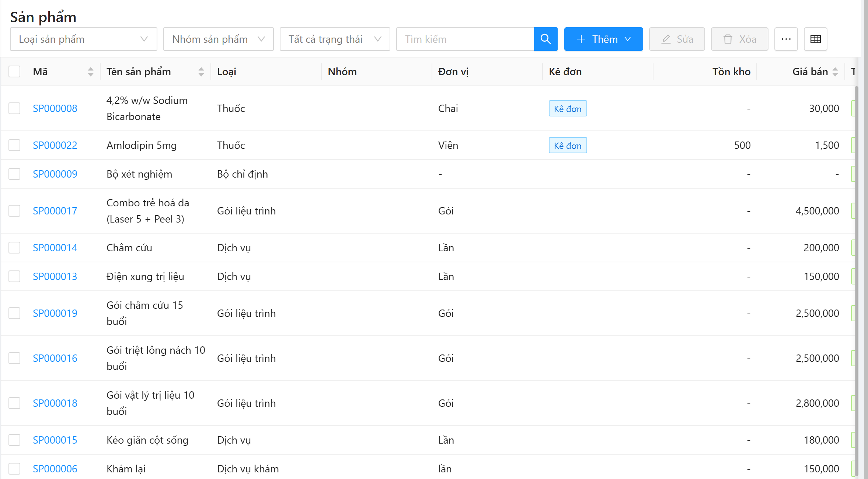Open product link SP000016
The width and height of the screenshot is (868, 479).
pos(55,358)
